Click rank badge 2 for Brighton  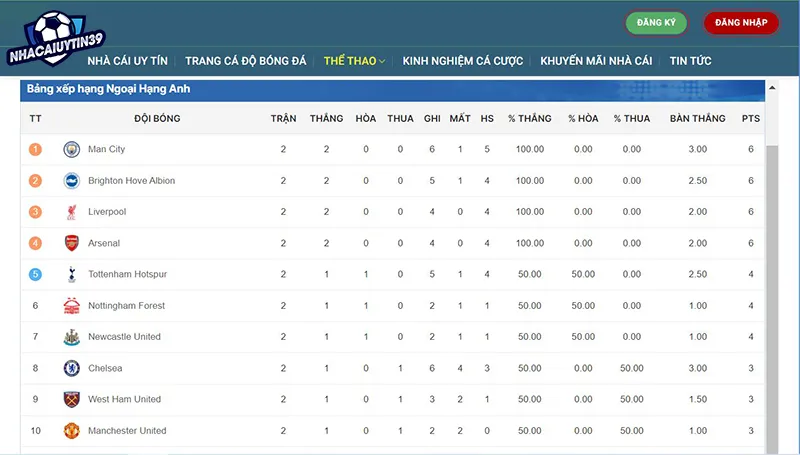(x=35, y=181)
